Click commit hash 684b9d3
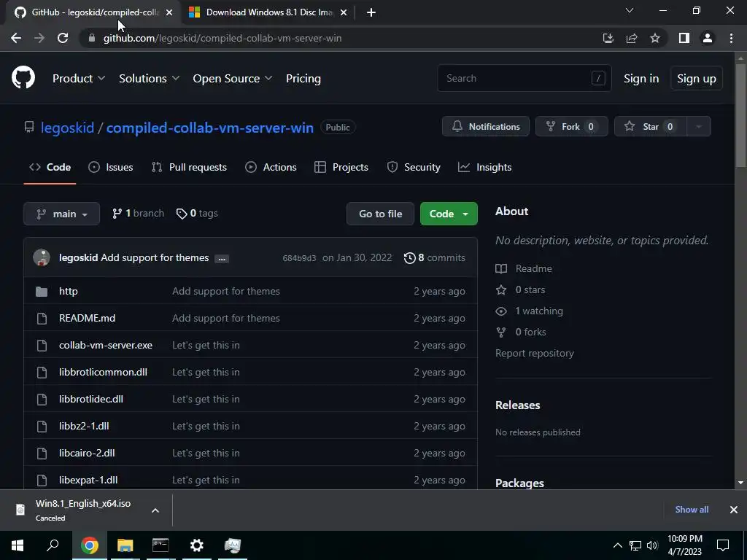The height and width of the screenshot is (560, 747). tap(299, 258)
